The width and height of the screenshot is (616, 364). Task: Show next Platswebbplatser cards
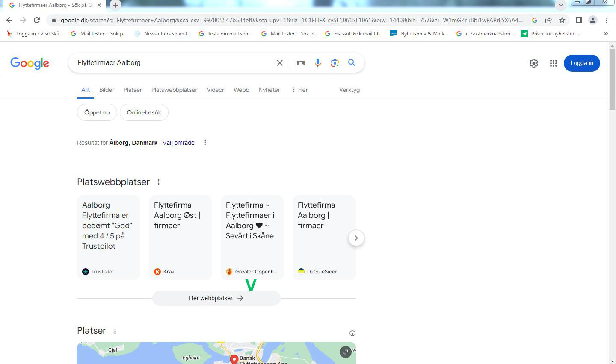[356, 238]
